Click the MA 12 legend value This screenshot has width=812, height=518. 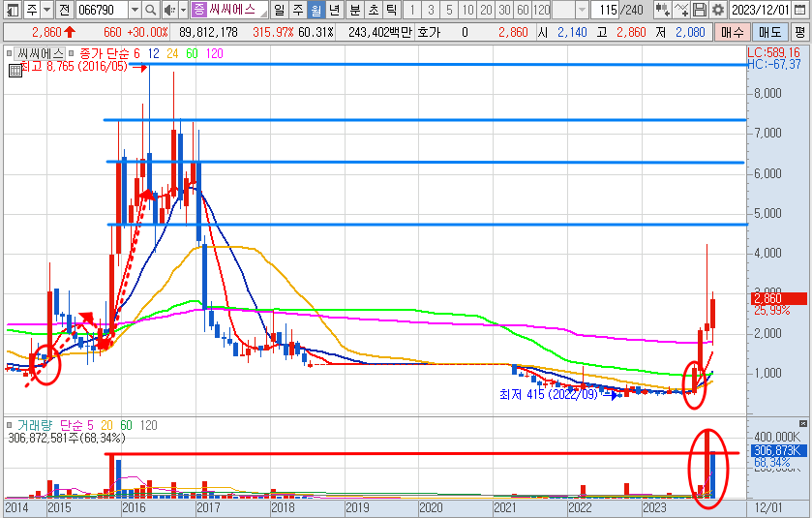coord(153,53)
